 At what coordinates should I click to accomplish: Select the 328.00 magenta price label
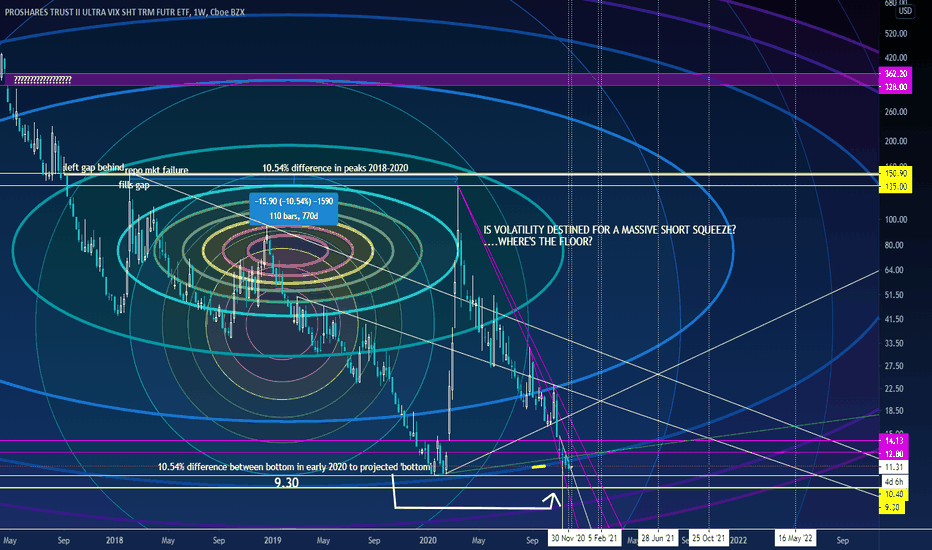[x=896, y=87]
